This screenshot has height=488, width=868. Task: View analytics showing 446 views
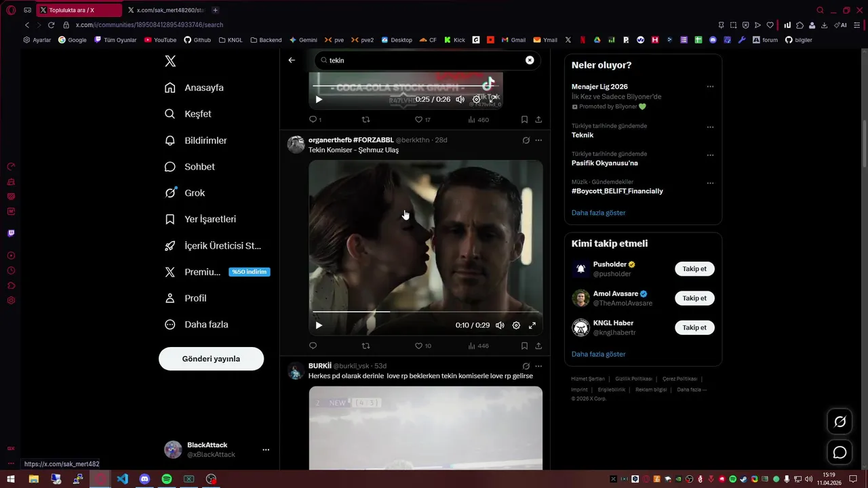coord(478,346)
